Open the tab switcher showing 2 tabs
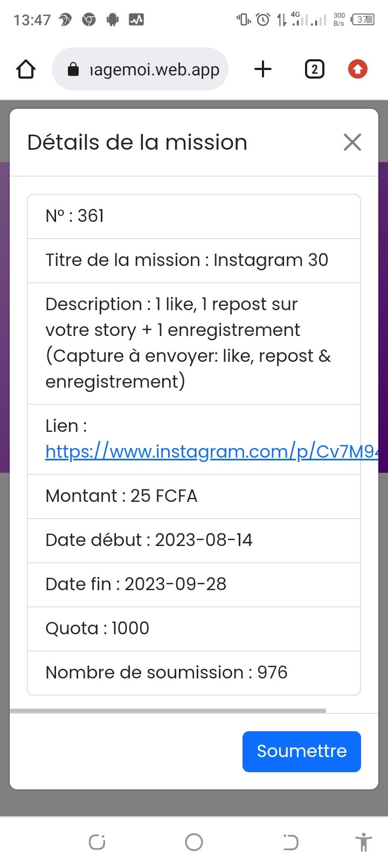This screenshot has height=868, width=388. click(x=314, y=69)
